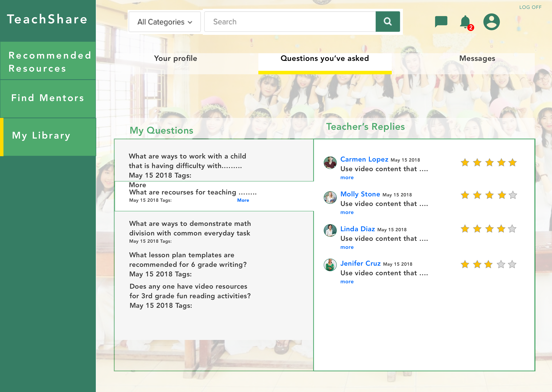
Task: Click fifth star on Linda Diaz's rating
Action: pyautogui.click(x=512, y=229)
